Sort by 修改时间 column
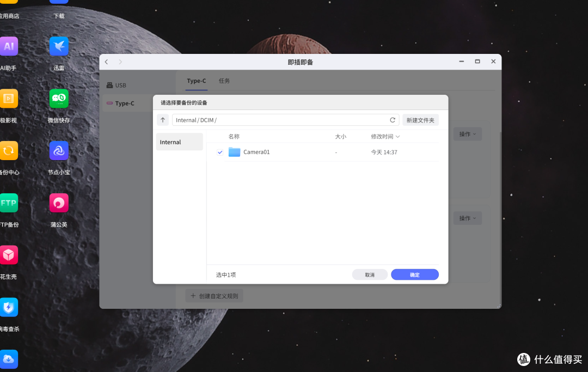The width and height of the screenshot is (588, 372). pos(385,137)
